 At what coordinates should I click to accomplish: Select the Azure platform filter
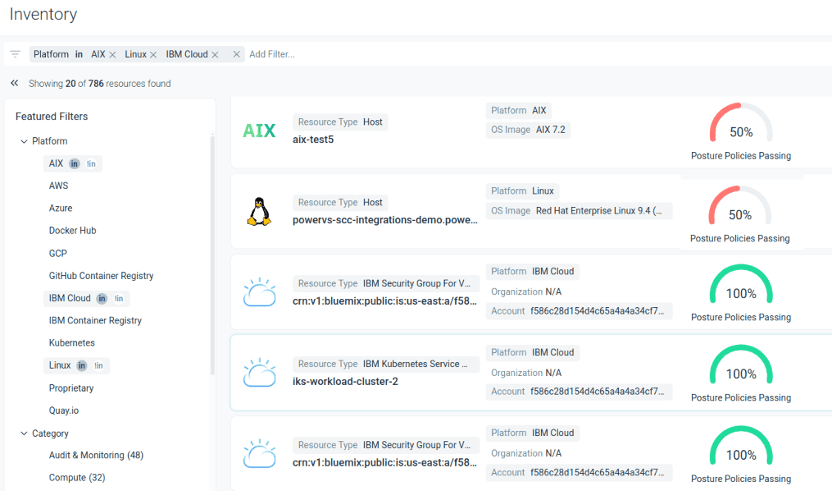(60, 208)
